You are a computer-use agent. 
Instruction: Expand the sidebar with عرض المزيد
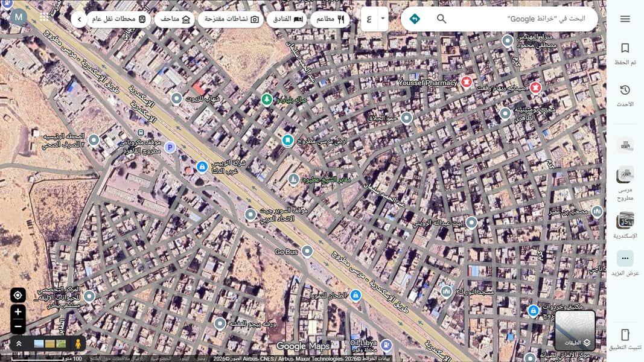pyautogui.click(x=625, y=264)
